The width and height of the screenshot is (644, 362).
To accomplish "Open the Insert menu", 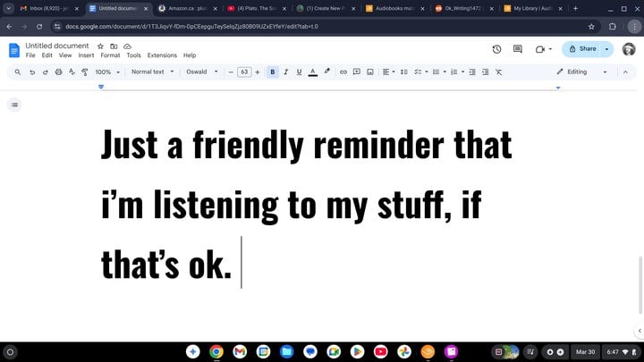I will click(86, 55).
